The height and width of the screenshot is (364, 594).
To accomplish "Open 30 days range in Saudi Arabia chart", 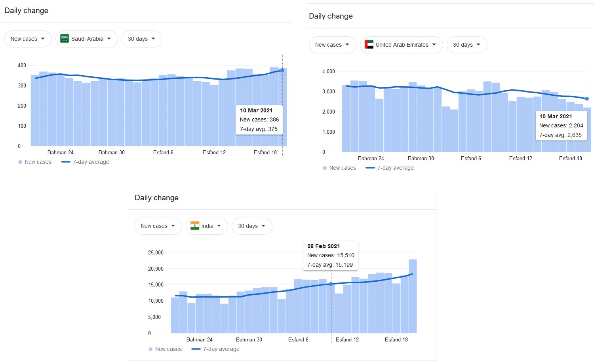I will (x=142, y=39).
